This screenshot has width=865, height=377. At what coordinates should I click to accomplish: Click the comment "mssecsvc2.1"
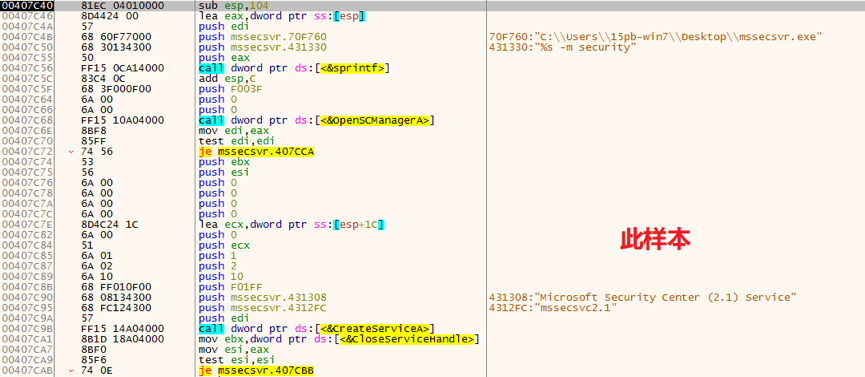tap(553, 308)
